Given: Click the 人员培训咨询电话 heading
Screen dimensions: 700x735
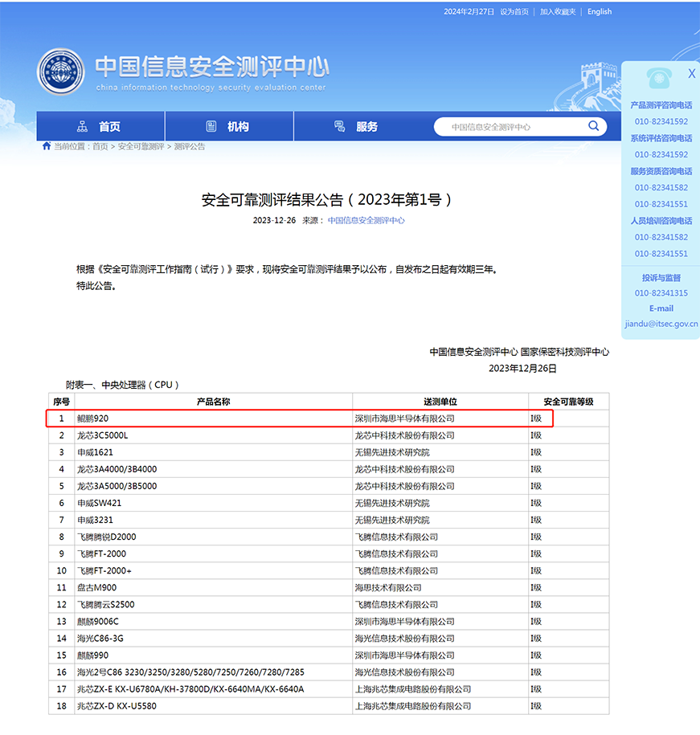Looking at the screenshot, I should [661, 220].
